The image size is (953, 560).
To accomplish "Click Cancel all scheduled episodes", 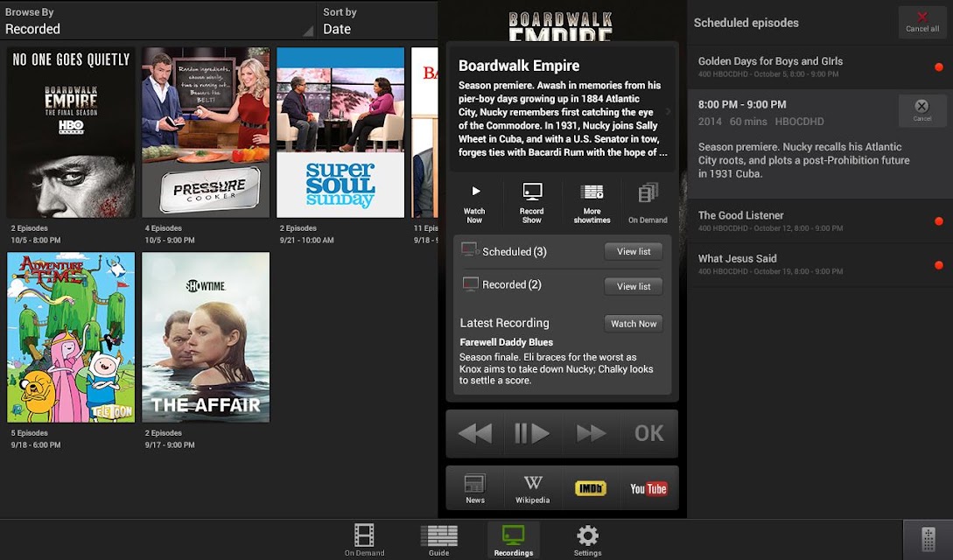I will (x=922, y=23).
